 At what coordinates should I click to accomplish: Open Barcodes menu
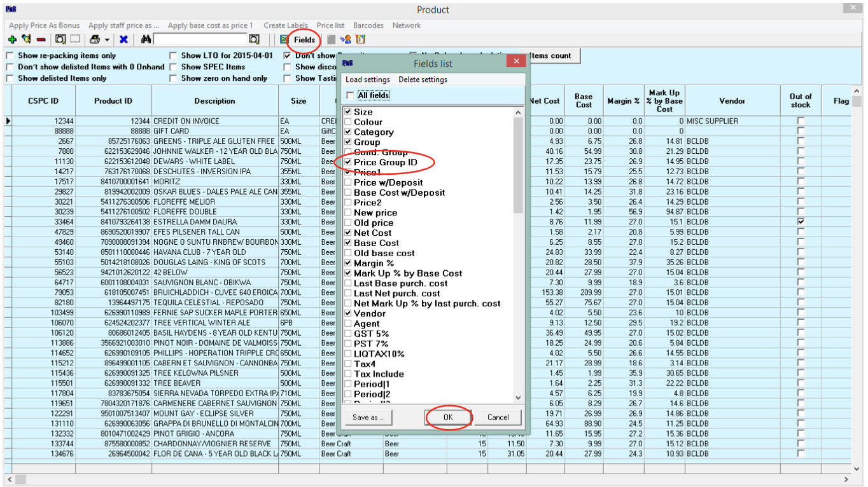click(368, 25)
